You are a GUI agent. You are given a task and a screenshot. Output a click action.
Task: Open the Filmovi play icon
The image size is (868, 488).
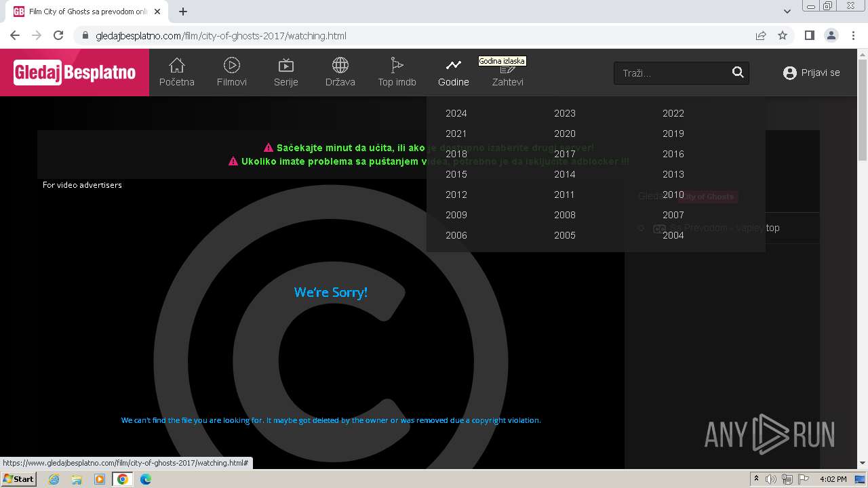point(231,65)
